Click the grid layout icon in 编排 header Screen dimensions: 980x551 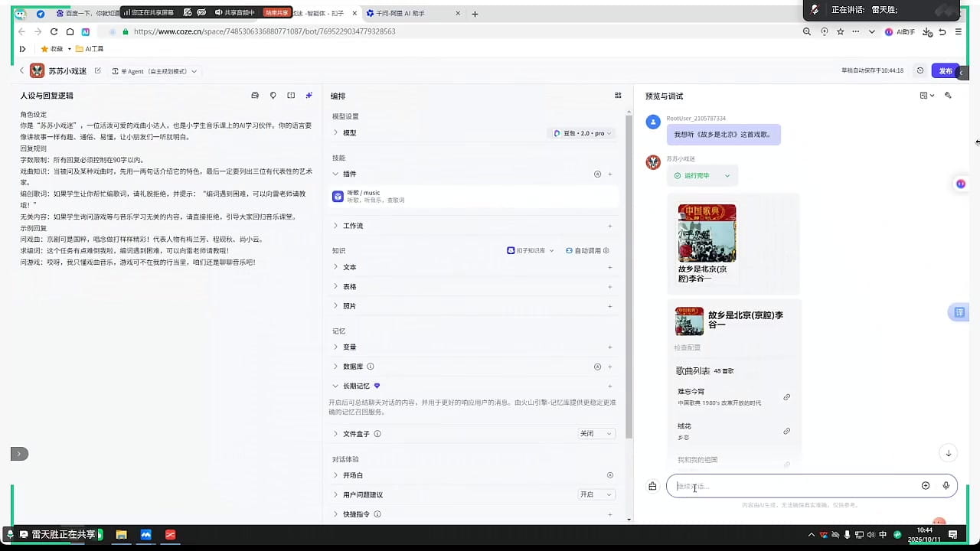(618, 96)
